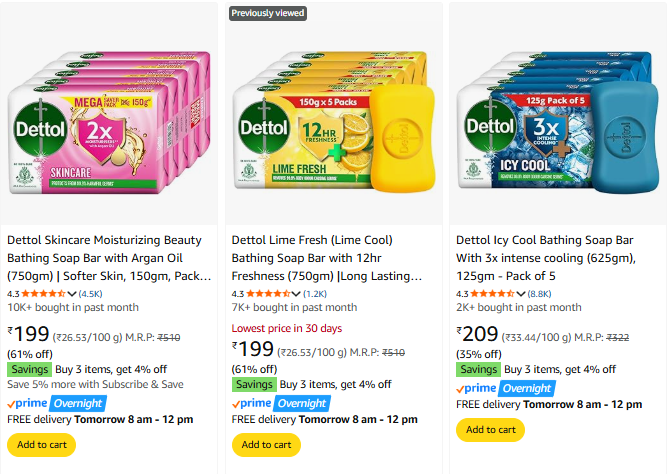This screenshot has width=668, height=474.
Task: Click the Prime Overnight badge on Icy Cool
Action: pyautogui.click(x=506, y=388)
